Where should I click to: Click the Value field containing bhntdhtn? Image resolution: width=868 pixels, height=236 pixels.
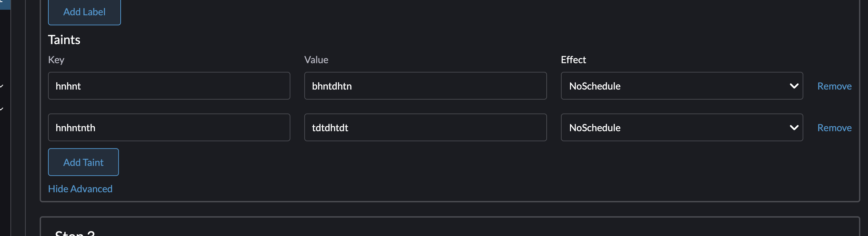(x=425, y=86)
